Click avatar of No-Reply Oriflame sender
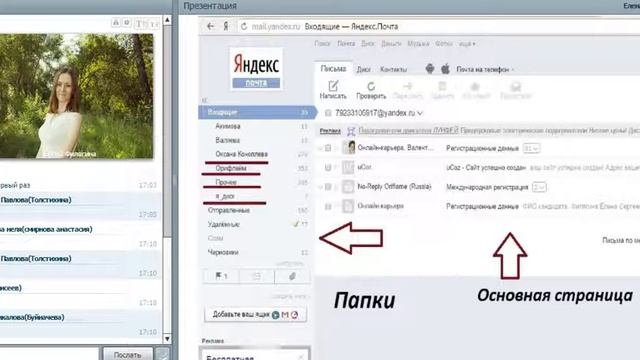 348,187
